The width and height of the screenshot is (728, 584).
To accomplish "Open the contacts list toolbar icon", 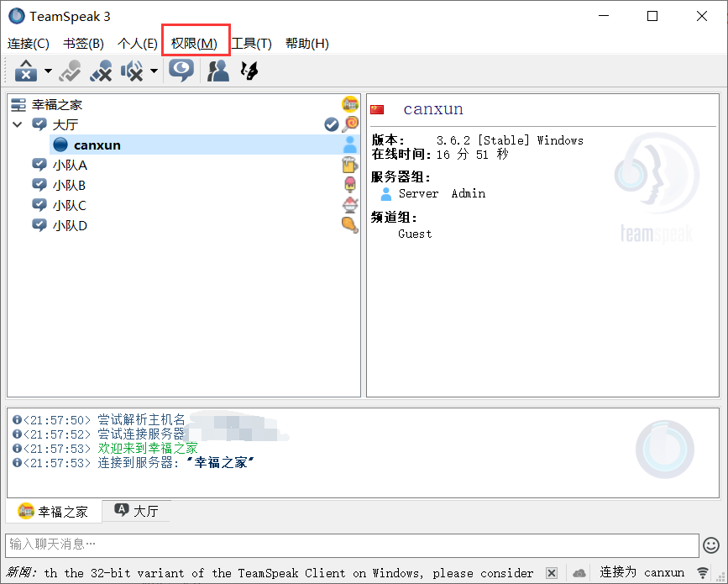I will [x=218, y=71].
